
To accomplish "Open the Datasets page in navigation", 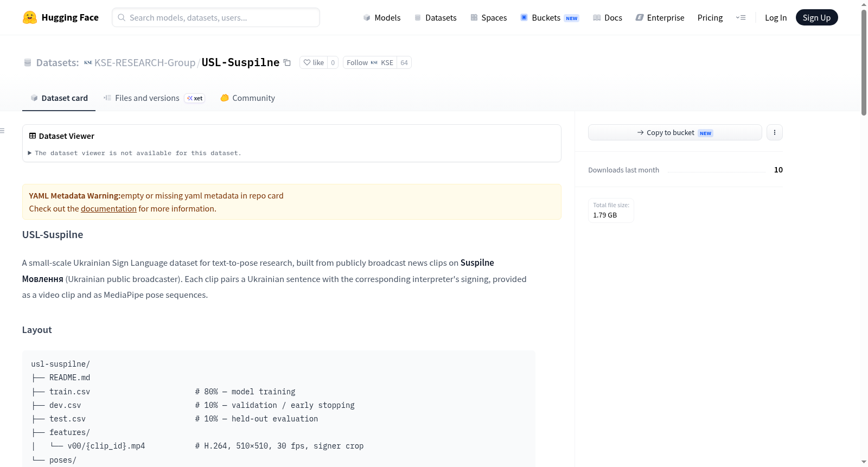I will [435, 17].
